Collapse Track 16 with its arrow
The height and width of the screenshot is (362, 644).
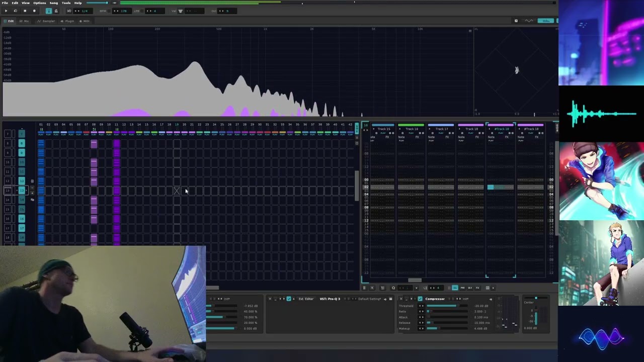pos(400,129)
